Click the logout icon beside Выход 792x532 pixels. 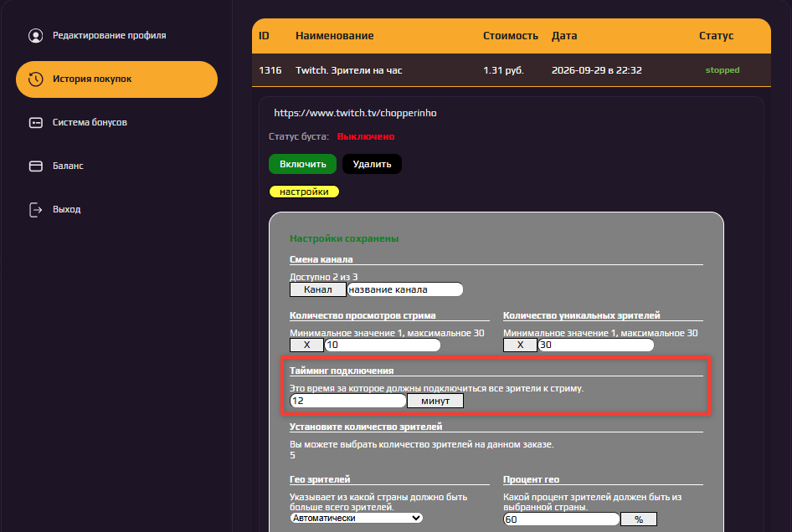(35, 209)
